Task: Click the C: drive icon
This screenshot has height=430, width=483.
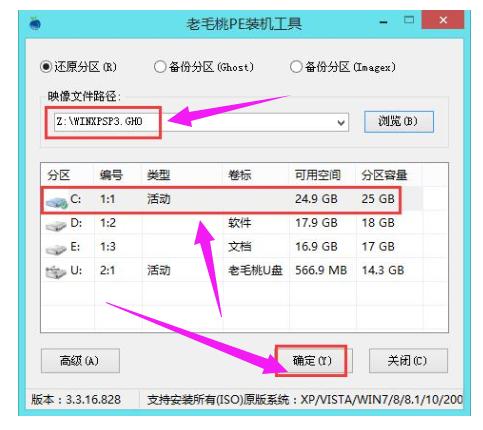Action: [56, 201]
